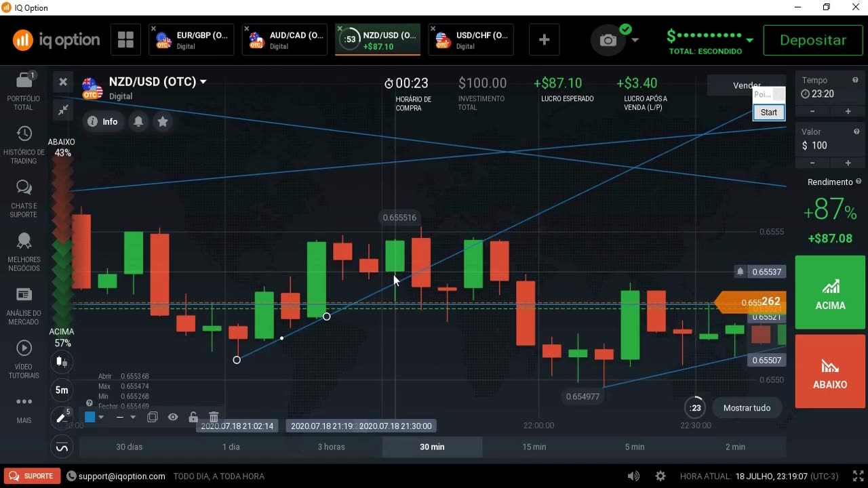
Task: Click the iq option logo
Action: pos(56,40)
